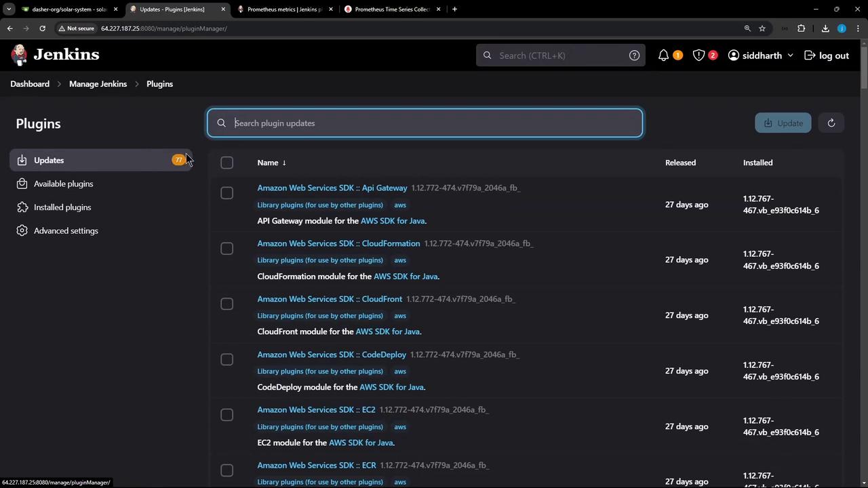
Task: Sort the table by the Name column header
Action: tap(271, 163)
